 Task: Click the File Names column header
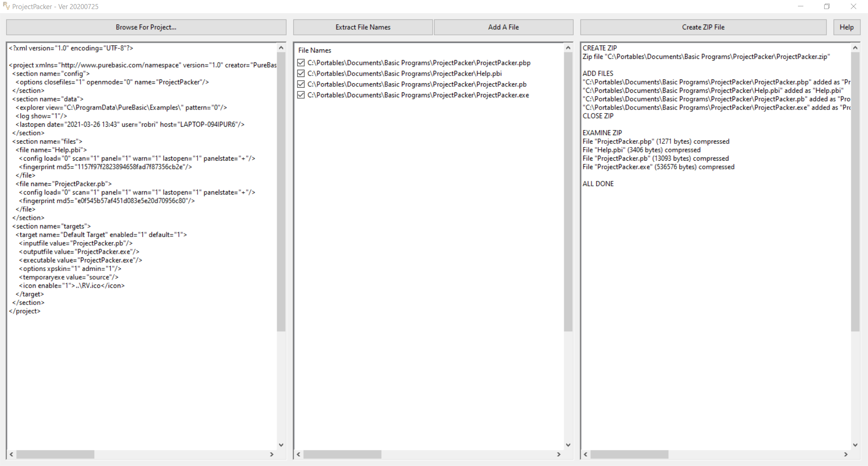pyautogui.click(x=315, y=50)
